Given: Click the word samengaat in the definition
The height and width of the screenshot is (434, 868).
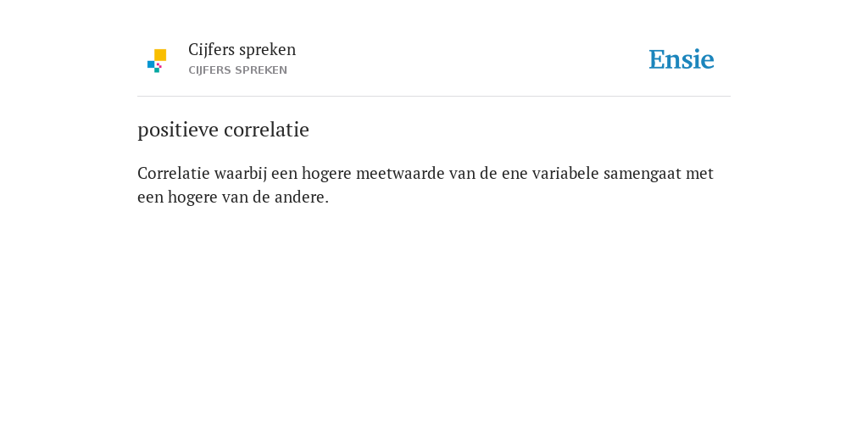Looking at the screenshot, I should pyautogui.click(x=643, y=174).
